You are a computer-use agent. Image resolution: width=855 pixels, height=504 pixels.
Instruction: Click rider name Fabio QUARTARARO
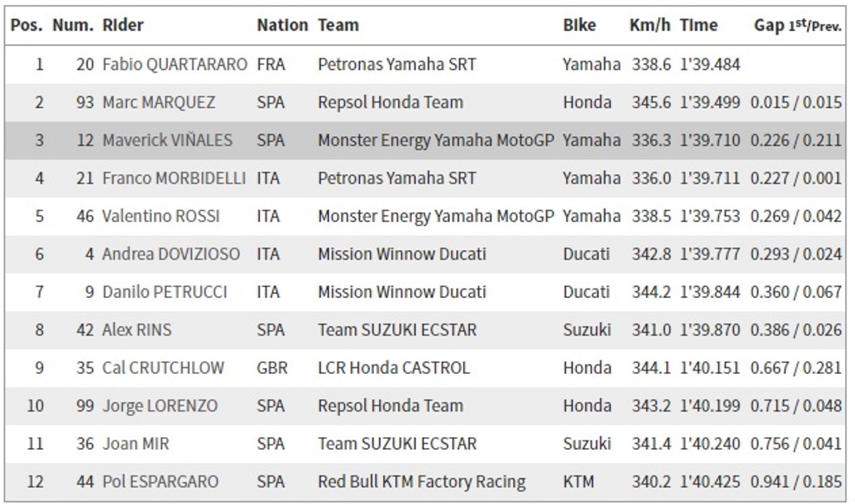pyautogui.click(x=175, y=64)
